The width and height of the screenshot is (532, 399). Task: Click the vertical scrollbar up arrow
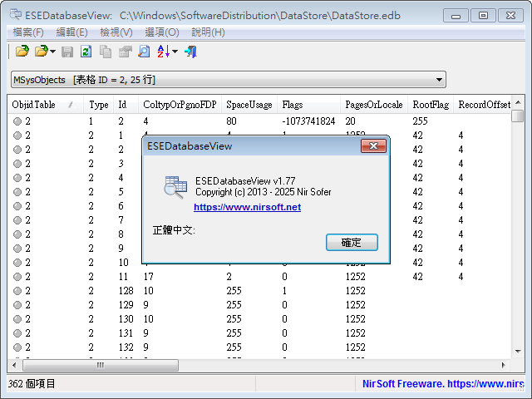pyautogui.click(x=518, y=102)
